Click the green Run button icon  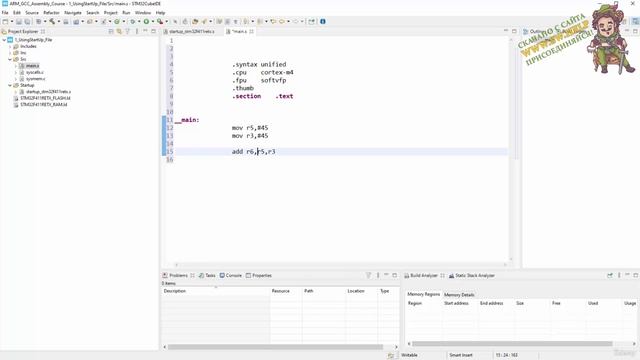146,22
